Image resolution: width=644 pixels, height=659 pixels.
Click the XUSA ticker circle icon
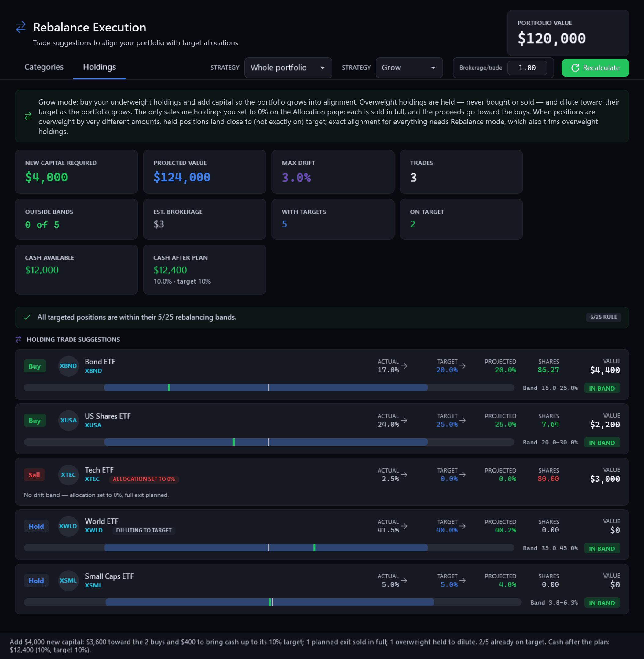pos(68,420)
